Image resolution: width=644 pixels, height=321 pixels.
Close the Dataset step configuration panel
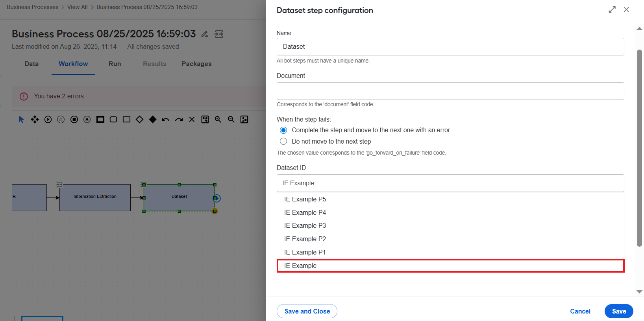point(626,10)
